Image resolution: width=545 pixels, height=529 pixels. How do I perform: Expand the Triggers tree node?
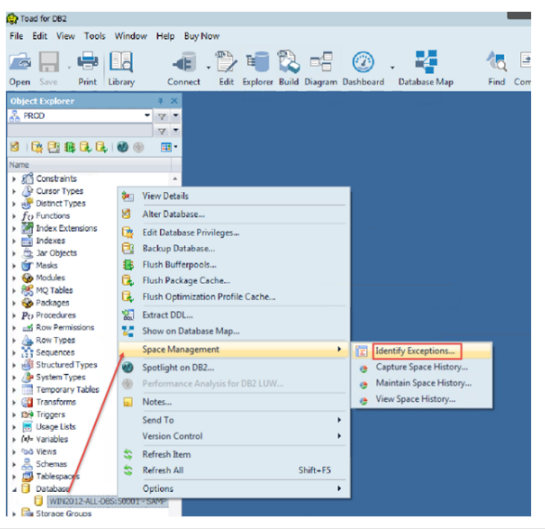[14, 415]
